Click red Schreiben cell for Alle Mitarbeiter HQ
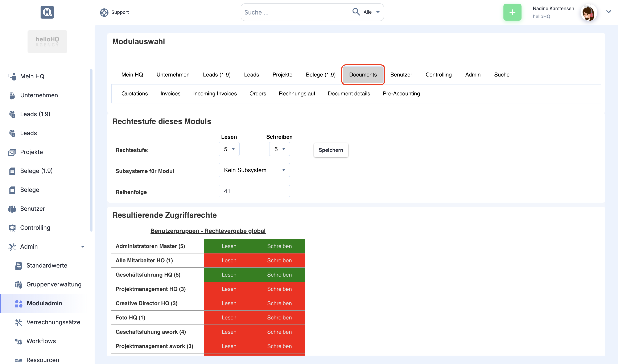618x364 pixels. (279, 260)
